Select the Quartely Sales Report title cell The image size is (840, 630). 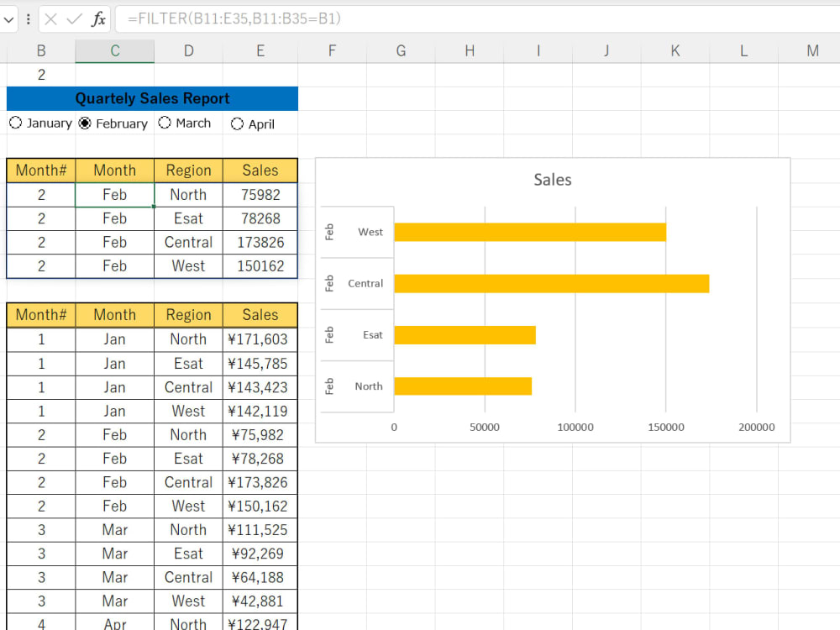point(151,98)
